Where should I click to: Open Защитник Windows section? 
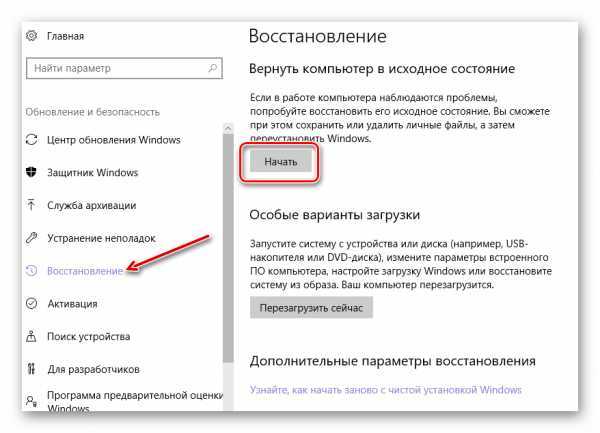point(92,173)
